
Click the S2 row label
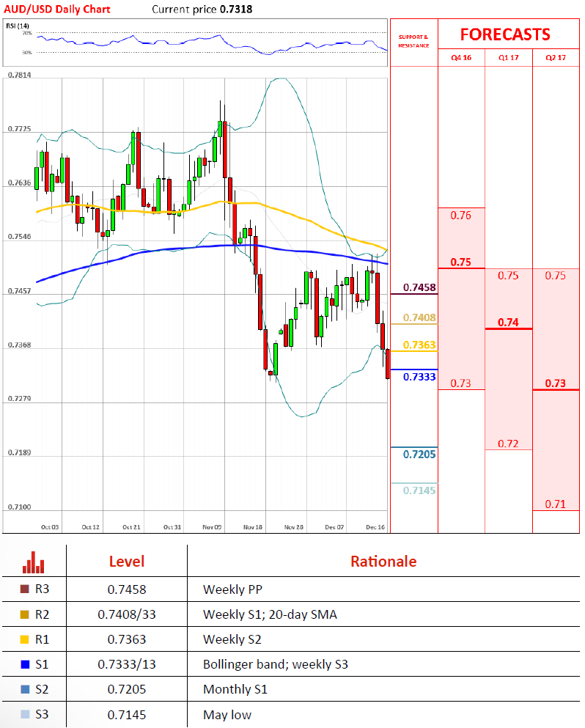42,689
